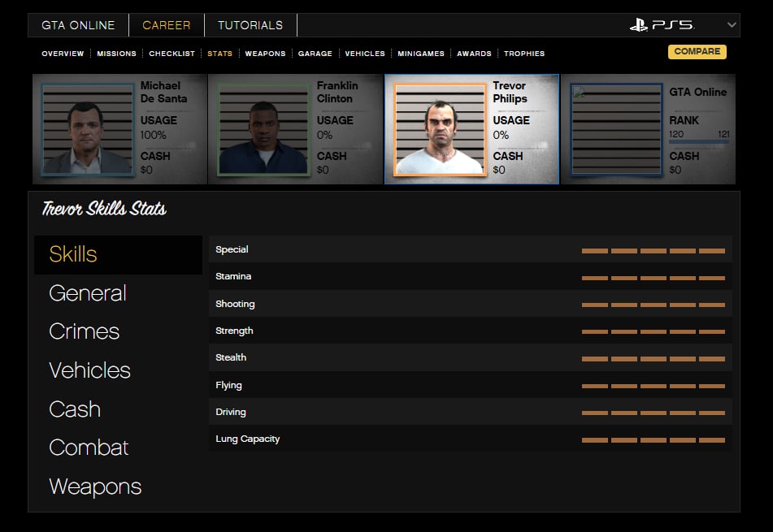This screenshot has width=773, height=532.
Task: Open the GARAGE section
Action: click(315, 54)
